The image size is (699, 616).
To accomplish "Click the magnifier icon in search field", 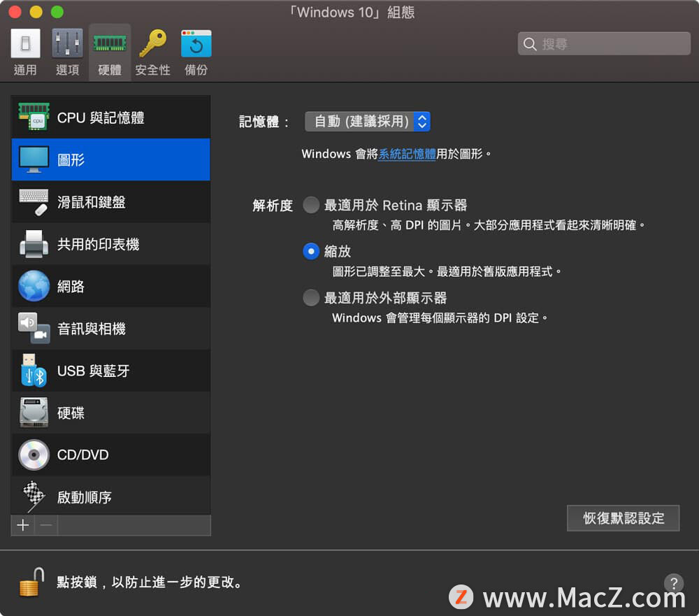I will tap(530, 44).
